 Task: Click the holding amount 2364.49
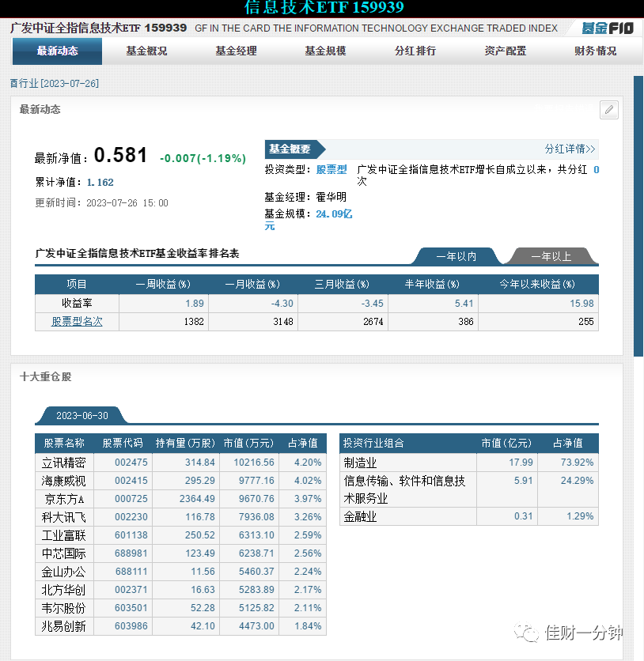click(197, 499)
